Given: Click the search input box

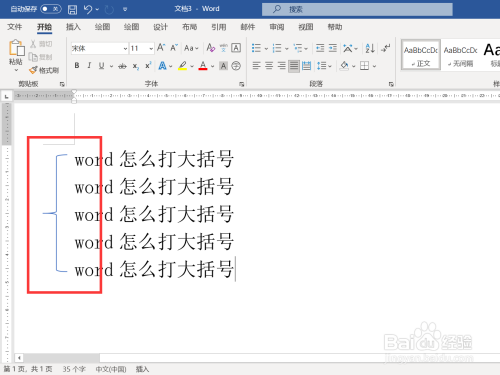Looking at the screenshot, I should (x=357, y=9).
